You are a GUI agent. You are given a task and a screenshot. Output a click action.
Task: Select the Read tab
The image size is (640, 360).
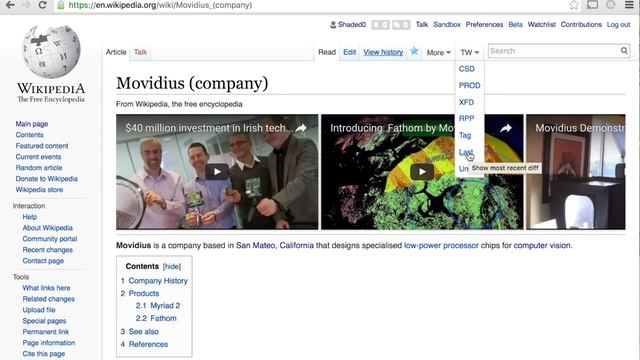327,52
